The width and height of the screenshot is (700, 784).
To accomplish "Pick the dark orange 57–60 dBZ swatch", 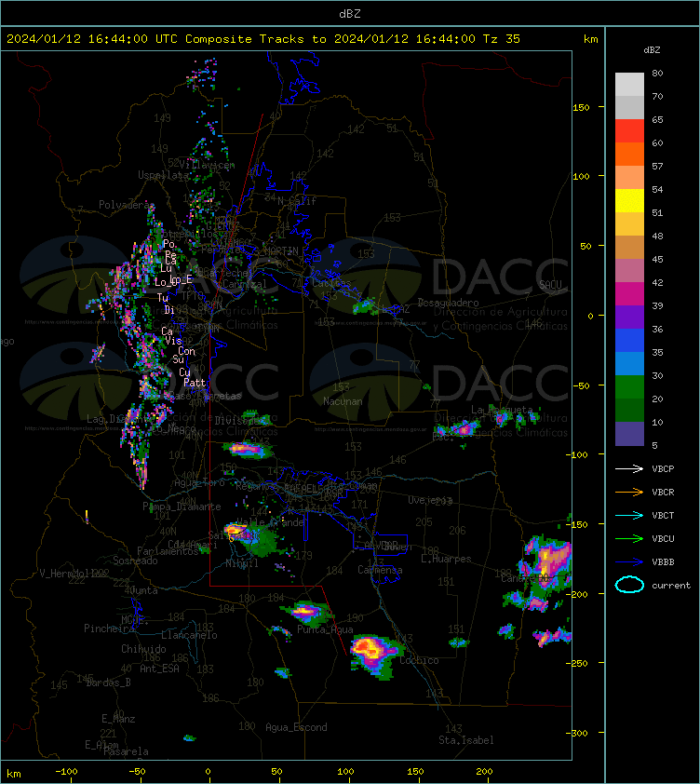I will (x=629, y=154).
